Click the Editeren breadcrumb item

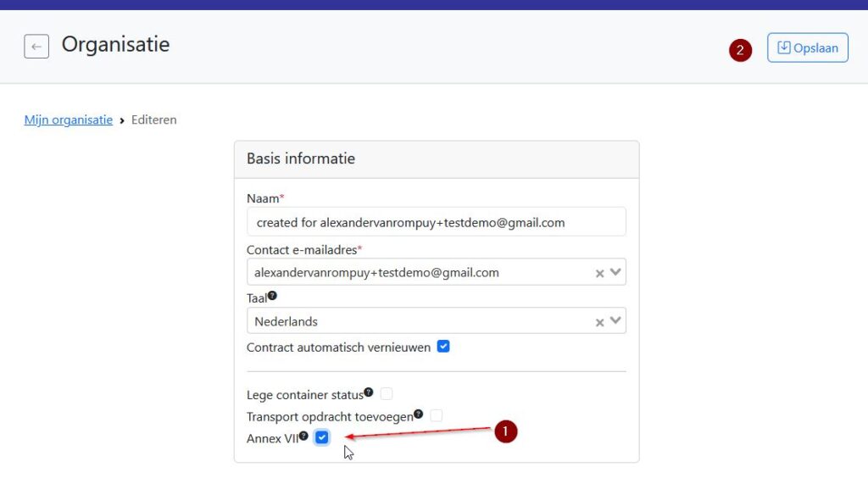pyautogui.click(x=153, y=120)
